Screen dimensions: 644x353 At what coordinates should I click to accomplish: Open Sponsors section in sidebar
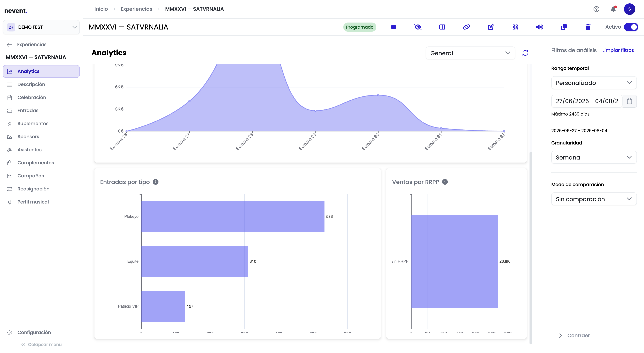pos(41,137)
